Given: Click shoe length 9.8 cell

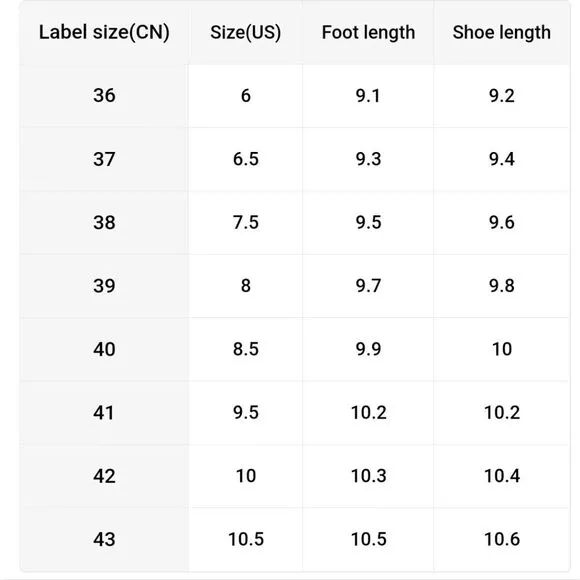Looking at the screenshot, I should 502,286.
